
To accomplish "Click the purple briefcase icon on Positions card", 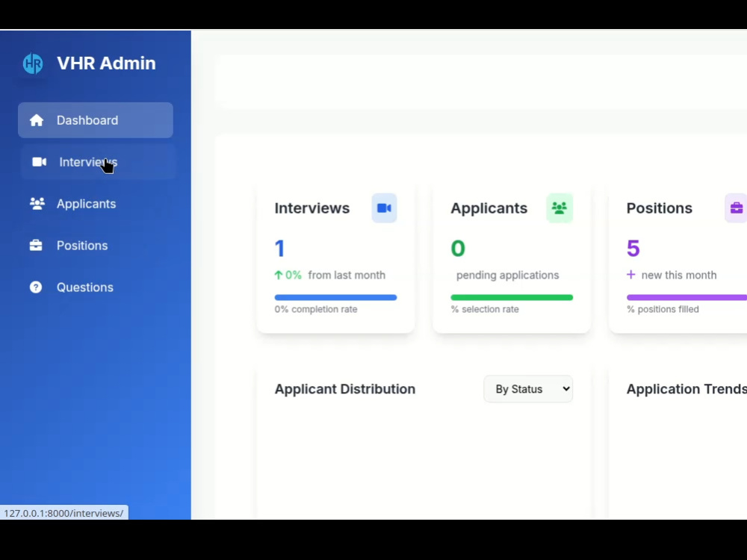I will coord(736,208).
